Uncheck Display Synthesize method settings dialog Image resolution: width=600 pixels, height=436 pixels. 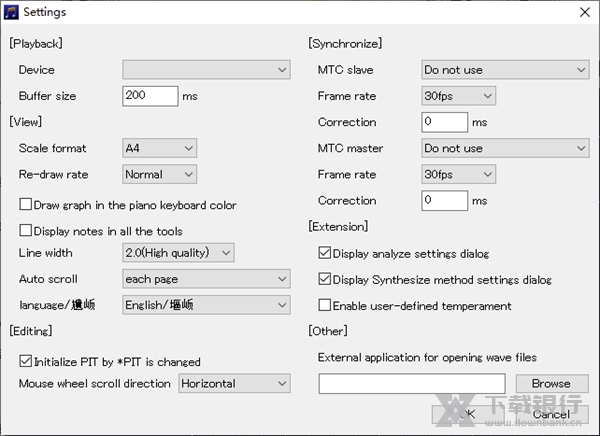(324, 279)
